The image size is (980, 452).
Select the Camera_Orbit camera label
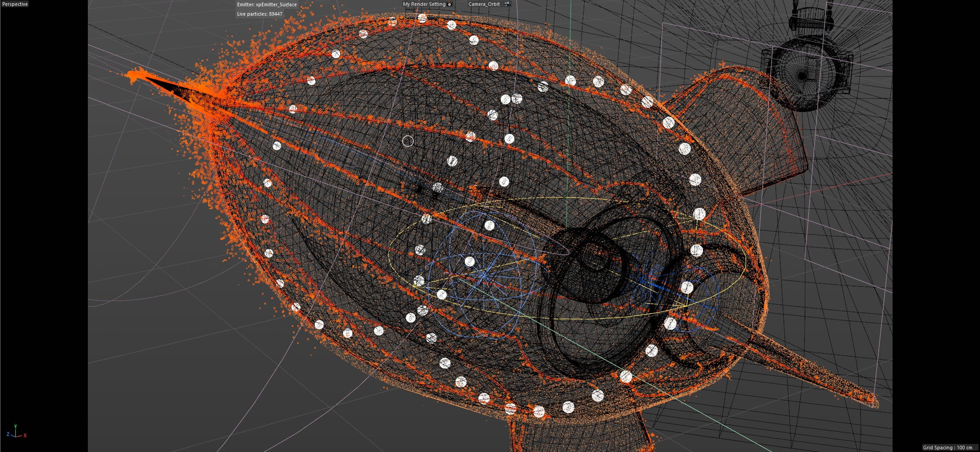point(484,4)
